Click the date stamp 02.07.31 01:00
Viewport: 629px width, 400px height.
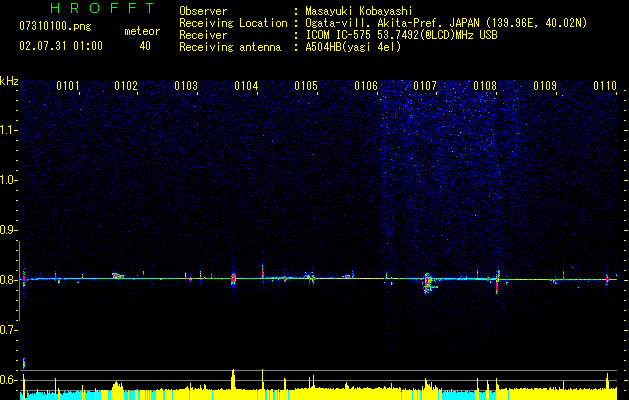pyautogui.click(x=61, y=46)
